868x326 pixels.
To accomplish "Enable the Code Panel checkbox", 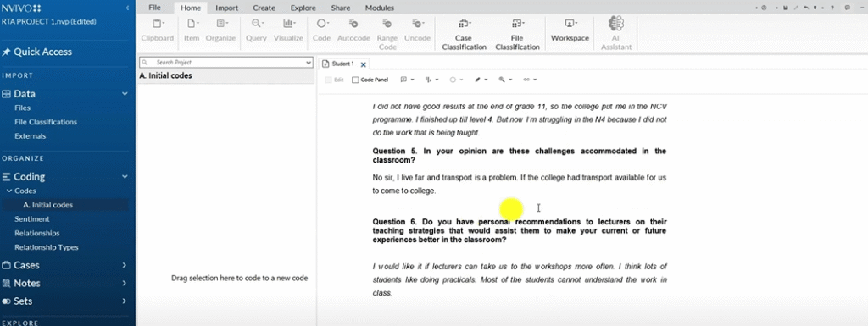I will click(355, 80).
